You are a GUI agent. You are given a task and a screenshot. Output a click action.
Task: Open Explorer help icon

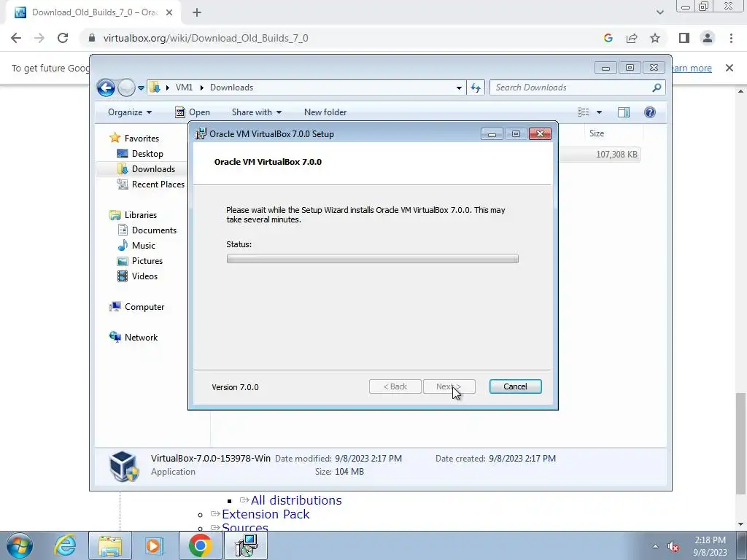[x=650, y=112]
